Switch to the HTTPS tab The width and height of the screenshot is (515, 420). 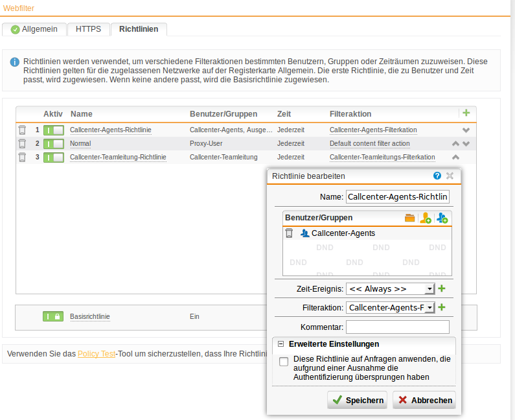(88, 29)
